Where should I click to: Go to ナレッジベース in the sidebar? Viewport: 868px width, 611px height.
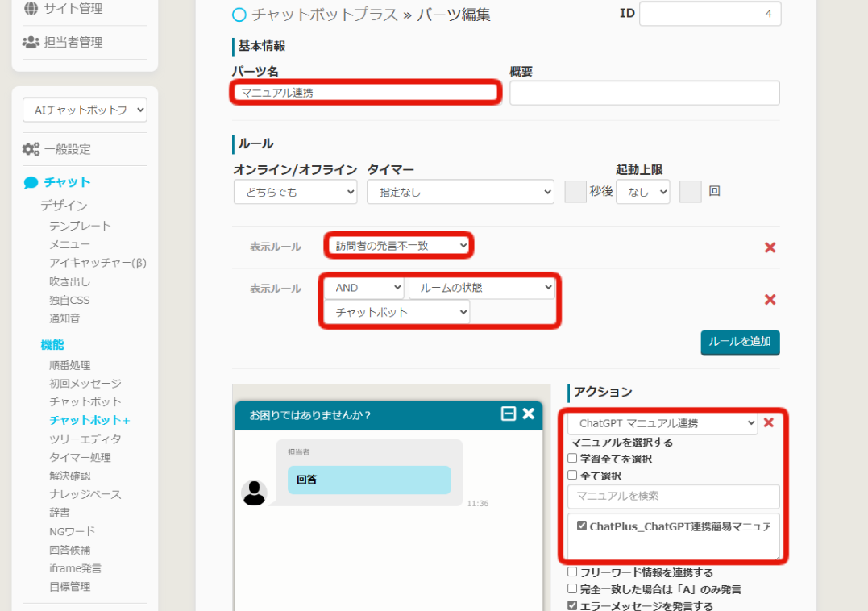tap(85, 494)
